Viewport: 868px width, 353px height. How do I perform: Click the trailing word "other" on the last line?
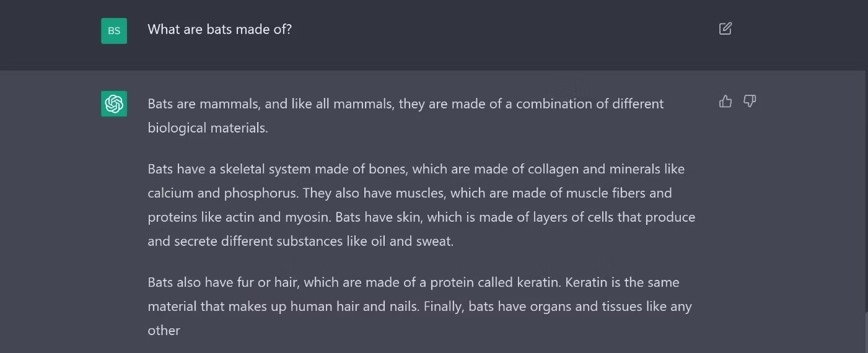pos(164,331)
